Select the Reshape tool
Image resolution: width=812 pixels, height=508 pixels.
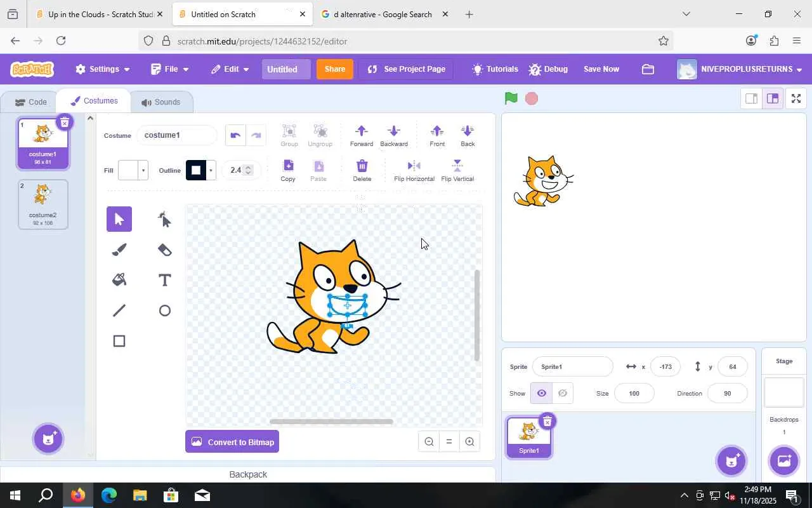click(164, 219)
